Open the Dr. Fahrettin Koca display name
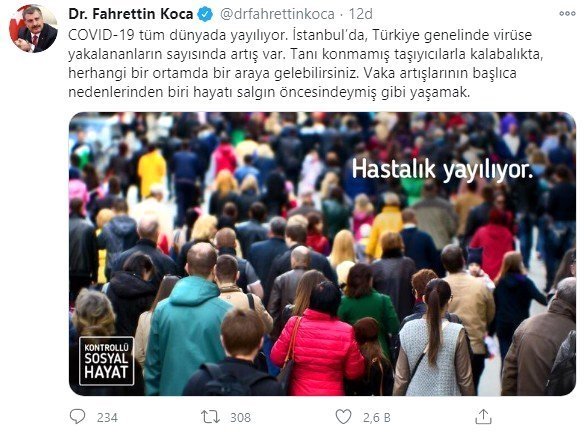The image size is (586, 432). click(x=130, y=14)
